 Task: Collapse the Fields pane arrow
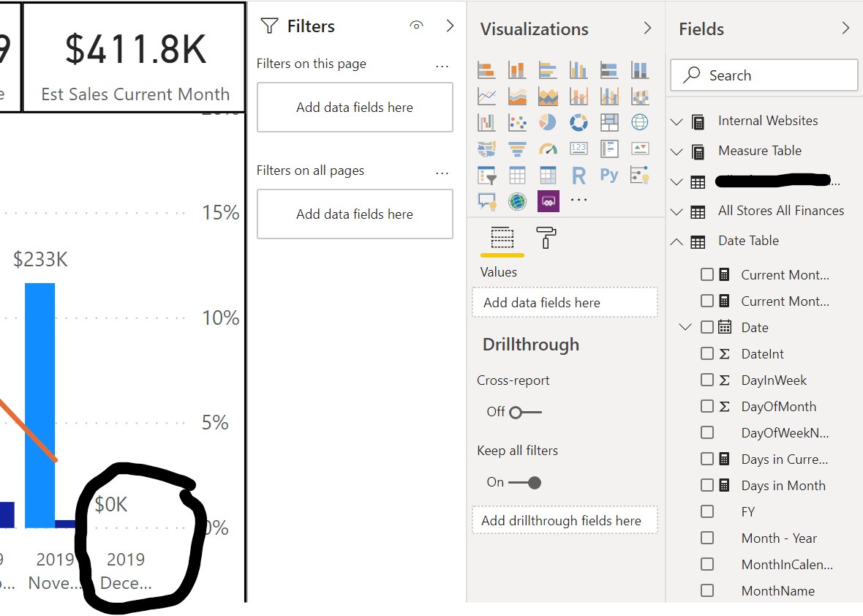[x=846, y=28]
